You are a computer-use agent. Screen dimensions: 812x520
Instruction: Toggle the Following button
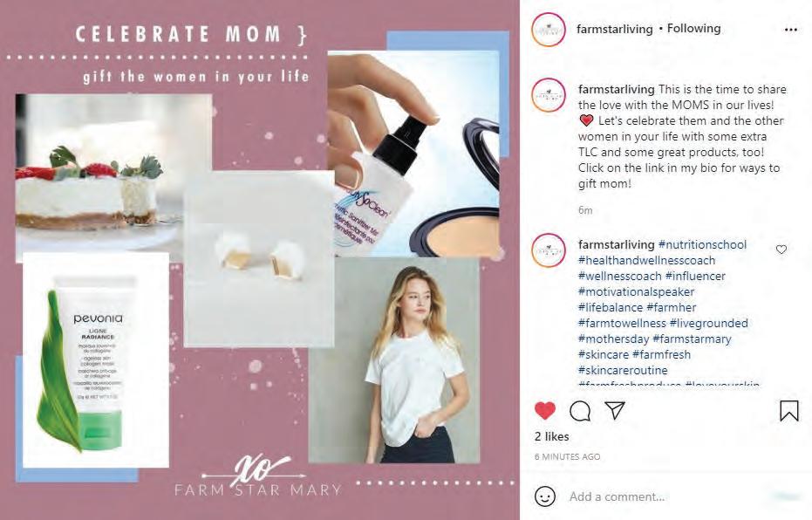(694, 29)
